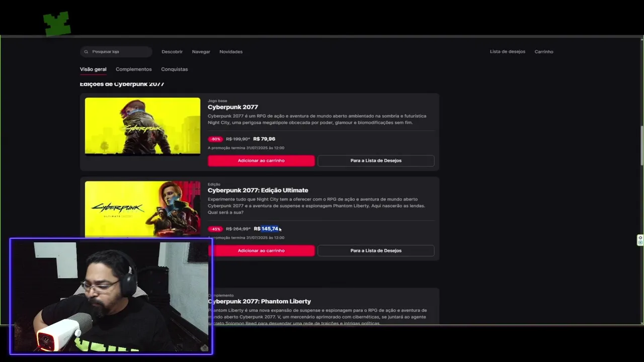Click the green logo in top bar

[57, 24]
